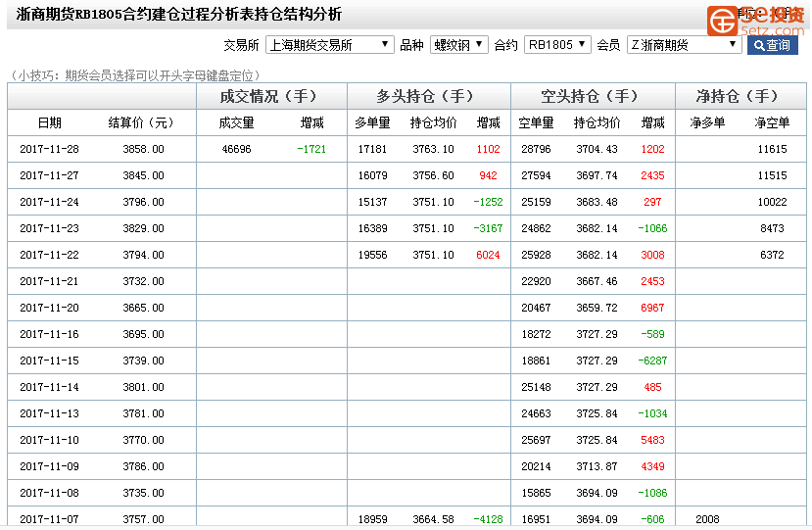Select date cell 2017-11-22
This screenshot has width=812, height=530.
point(50,255)
